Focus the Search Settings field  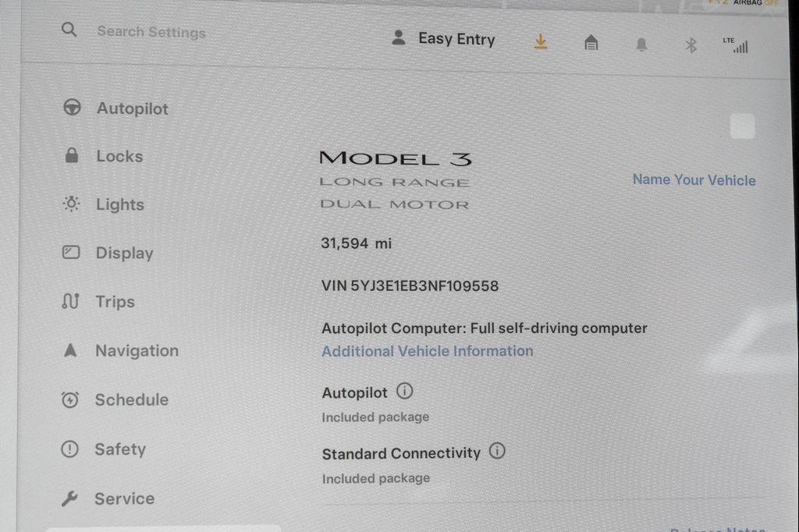click(151, 32)
